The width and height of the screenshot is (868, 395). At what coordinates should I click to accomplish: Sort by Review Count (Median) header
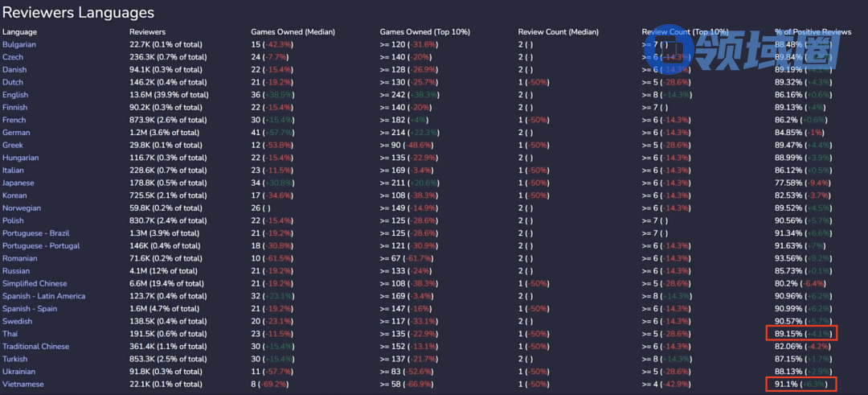point(559,32)
